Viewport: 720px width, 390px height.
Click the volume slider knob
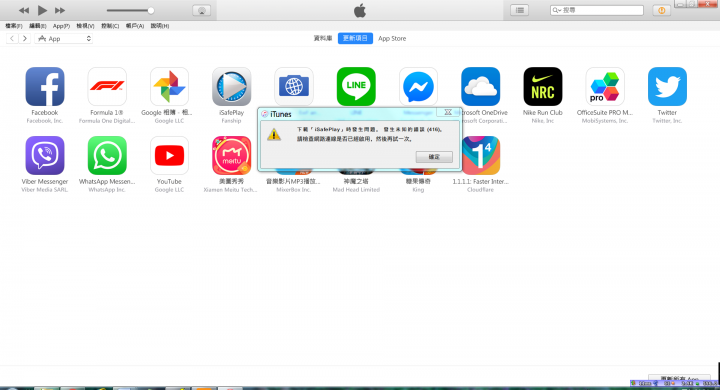(151, 11)
